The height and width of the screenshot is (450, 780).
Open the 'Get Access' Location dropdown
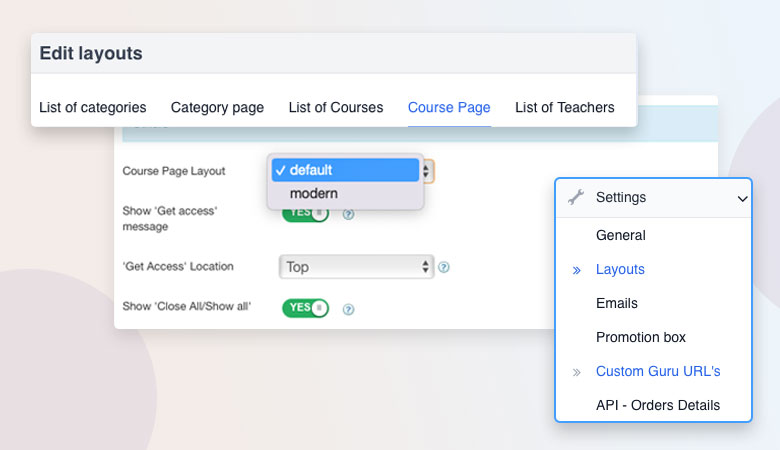(x=356, y=267)
